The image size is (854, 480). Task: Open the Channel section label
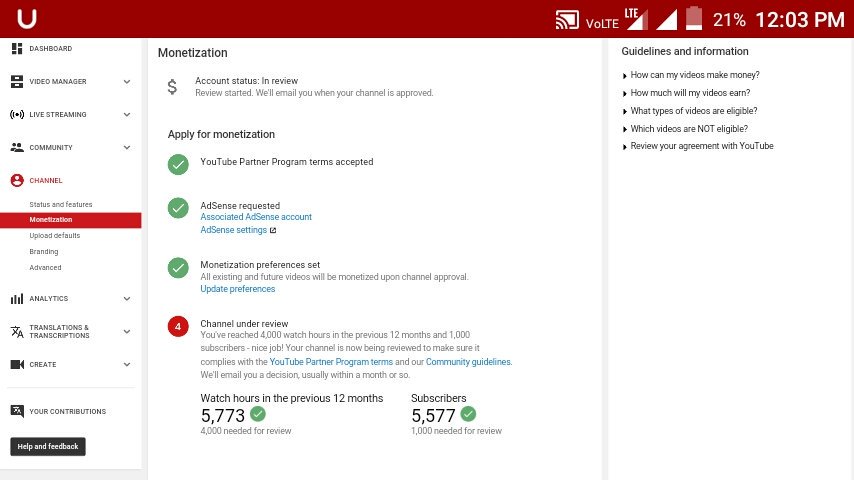(46, 180)
